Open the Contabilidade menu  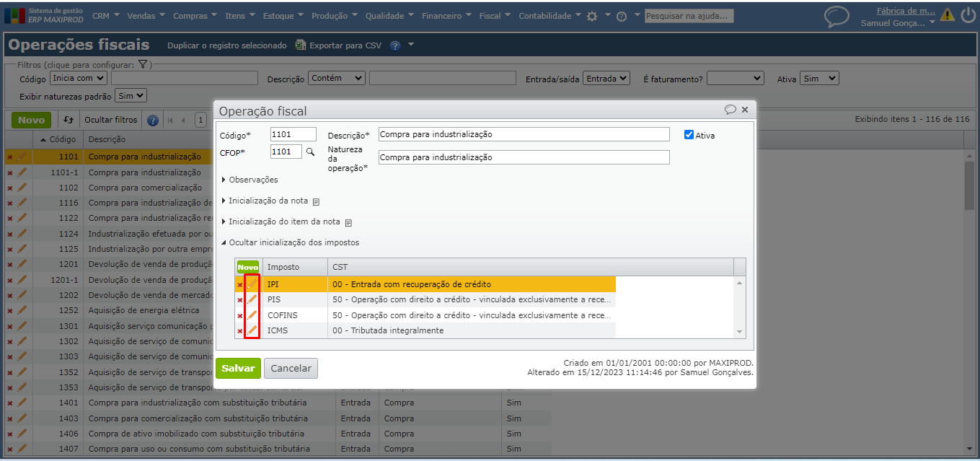pos(549,16)
